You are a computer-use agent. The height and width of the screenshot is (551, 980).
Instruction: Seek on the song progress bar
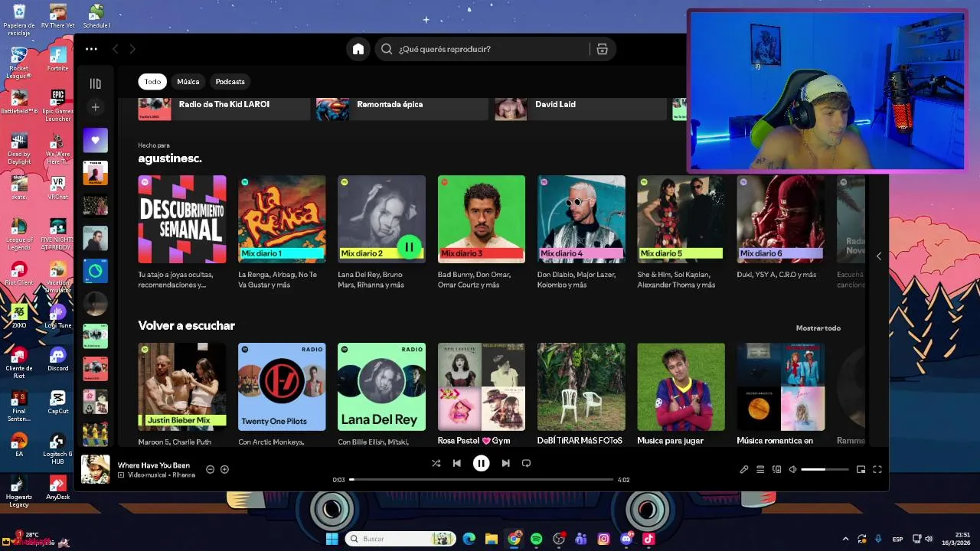(482, 480)
